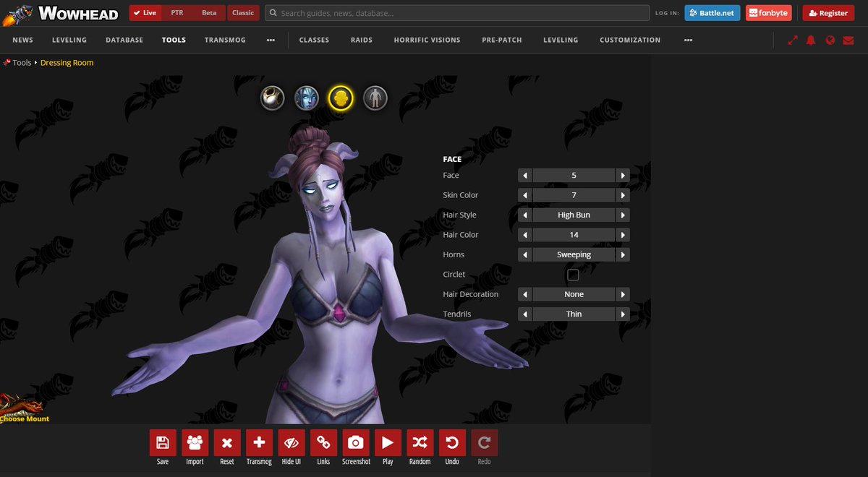Click the Face value 5 field
Screen dimensions: 868x477
click(x=574, y=176)
